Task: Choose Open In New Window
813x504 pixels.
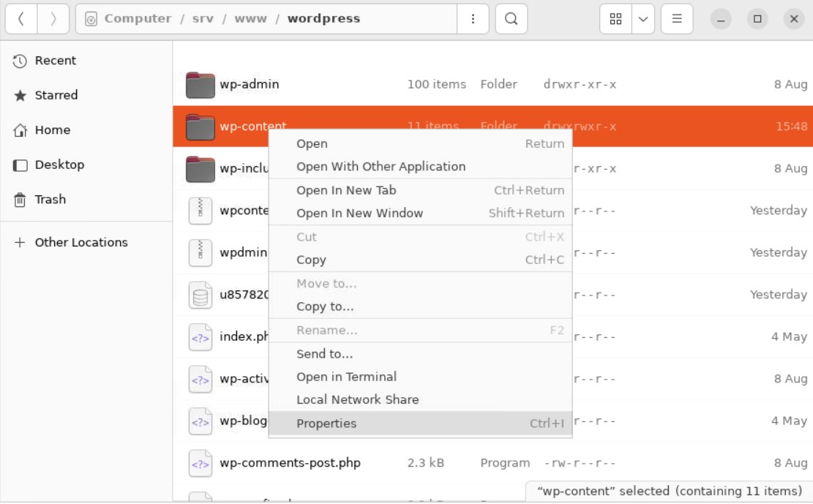Action: pyautogui.click(x=421, y=214)
